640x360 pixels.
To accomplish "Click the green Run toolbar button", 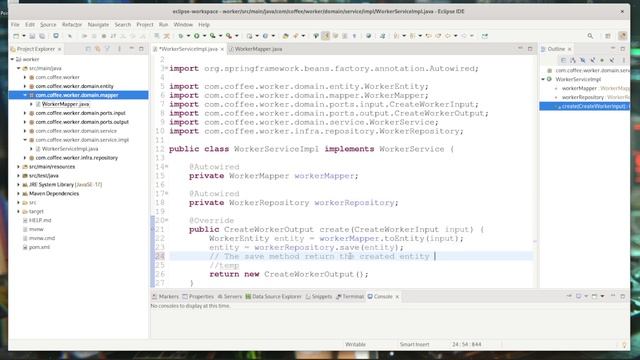I will coord(197,36).
